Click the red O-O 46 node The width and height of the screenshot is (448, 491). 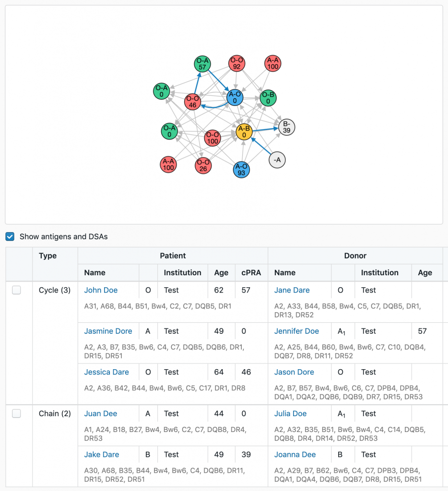pos(193,102)
